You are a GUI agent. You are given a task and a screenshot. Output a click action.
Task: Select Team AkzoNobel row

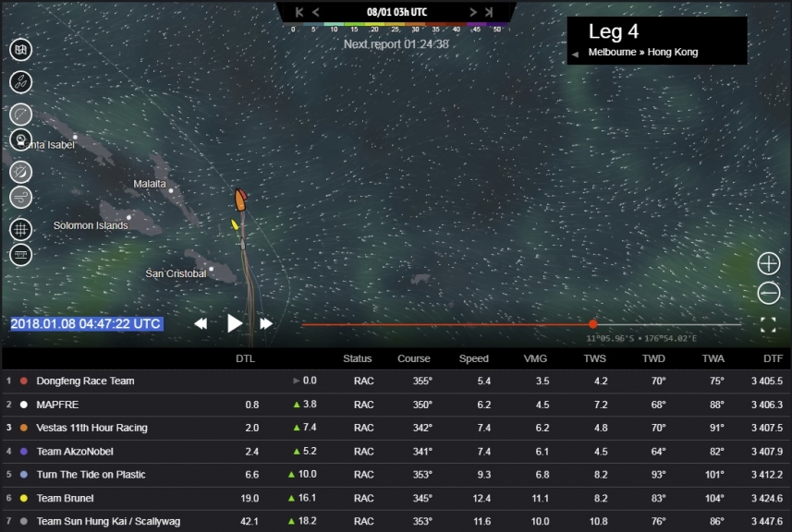[396, 452]
